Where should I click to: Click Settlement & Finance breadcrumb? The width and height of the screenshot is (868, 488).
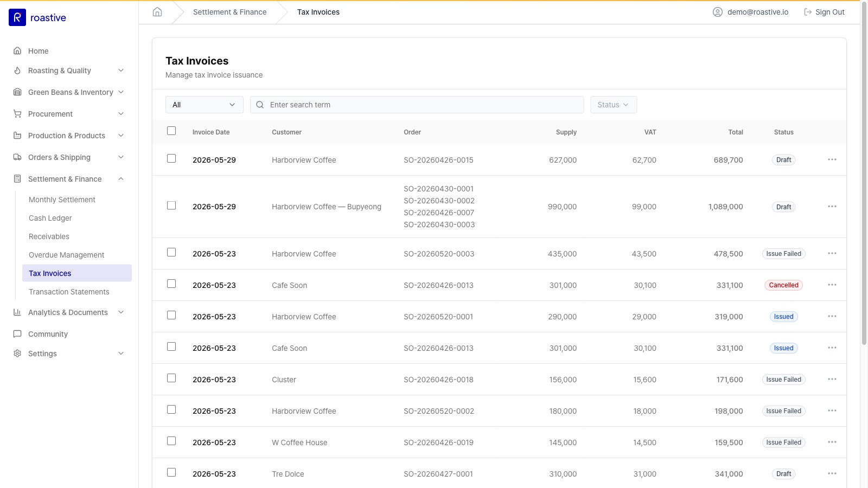(230, 12)
